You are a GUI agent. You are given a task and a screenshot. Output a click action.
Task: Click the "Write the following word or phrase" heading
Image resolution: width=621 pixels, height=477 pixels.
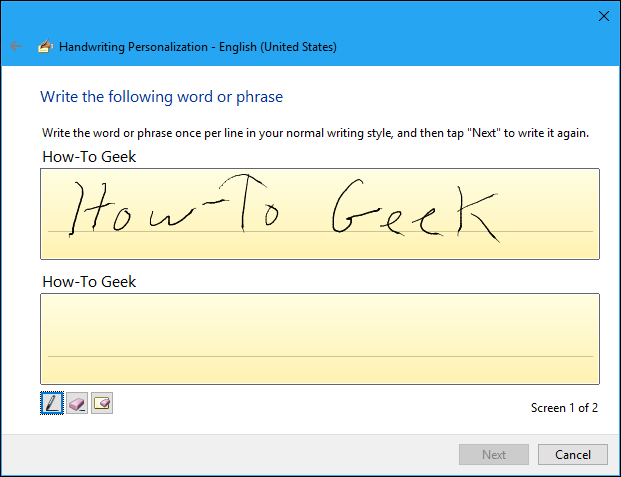tap(161, 97)
